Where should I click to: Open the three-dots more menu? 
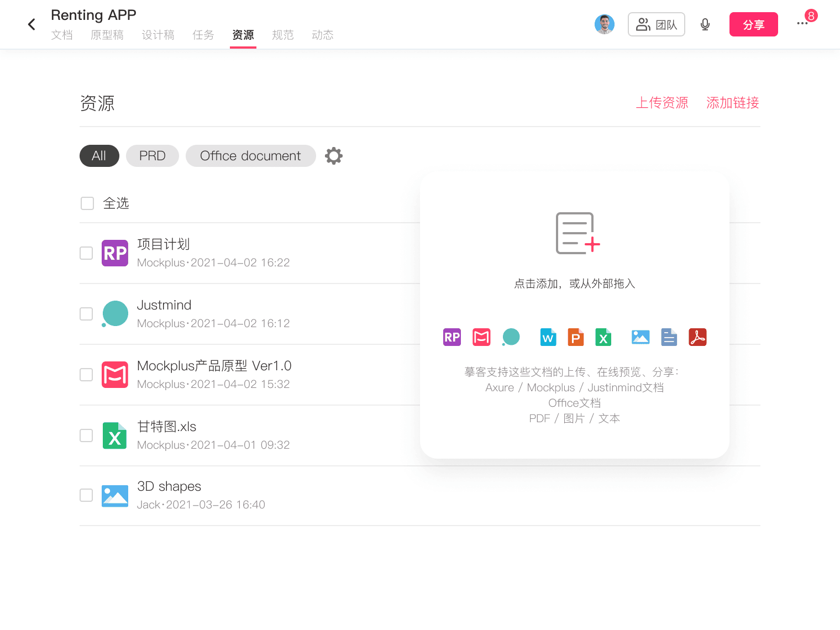[802, 24]
